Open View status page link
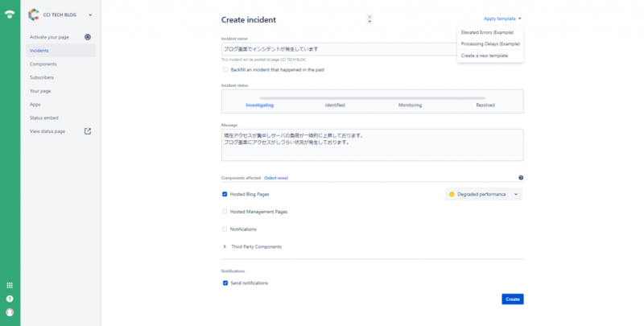The image size is (644, 326). click(47, 131)
